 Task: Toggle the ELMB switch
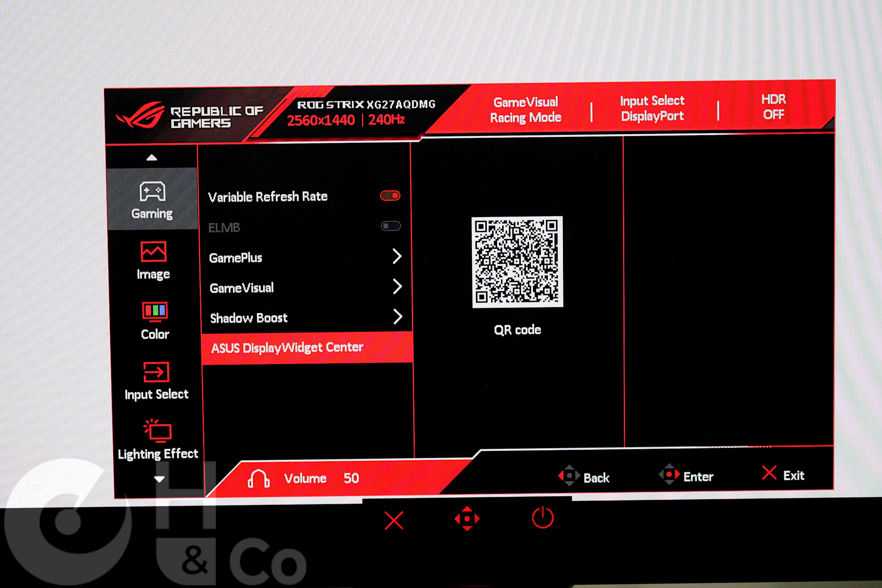391,226
